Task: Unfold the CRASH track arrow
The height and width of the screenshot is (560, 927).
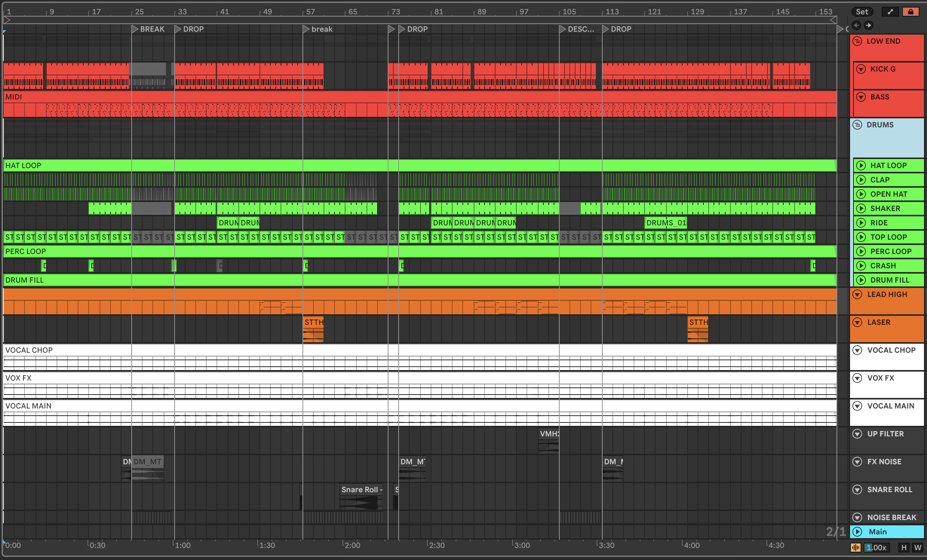Action: [x=861, y=266]
